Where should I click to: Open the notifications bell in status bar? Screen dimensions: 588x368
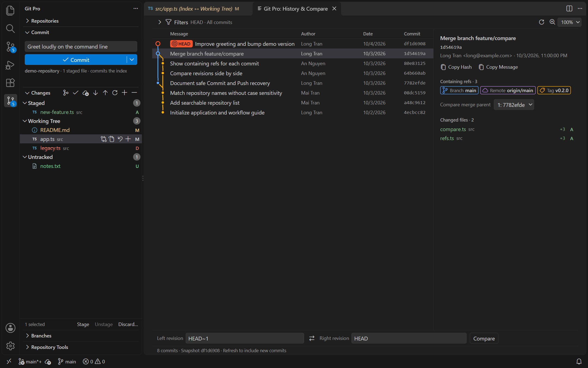[579, 361]
